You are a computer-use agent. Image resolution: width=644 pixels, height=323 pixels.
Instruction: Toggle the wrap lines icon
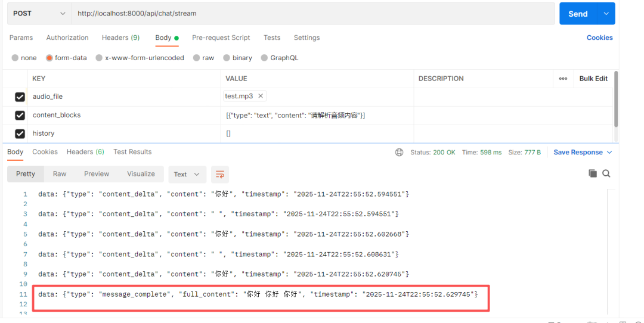[x=220, y=175]
